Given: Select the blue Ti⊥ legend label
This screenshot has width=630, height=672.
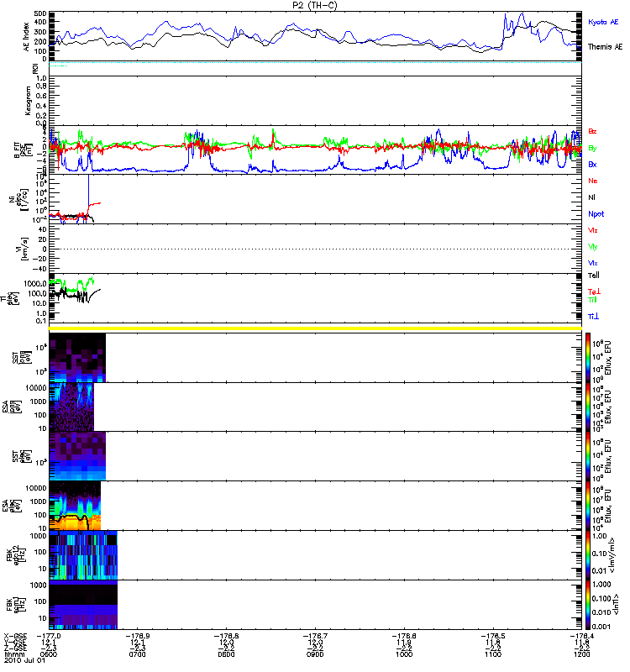Looking at the screenshot, I should point(593,317).
